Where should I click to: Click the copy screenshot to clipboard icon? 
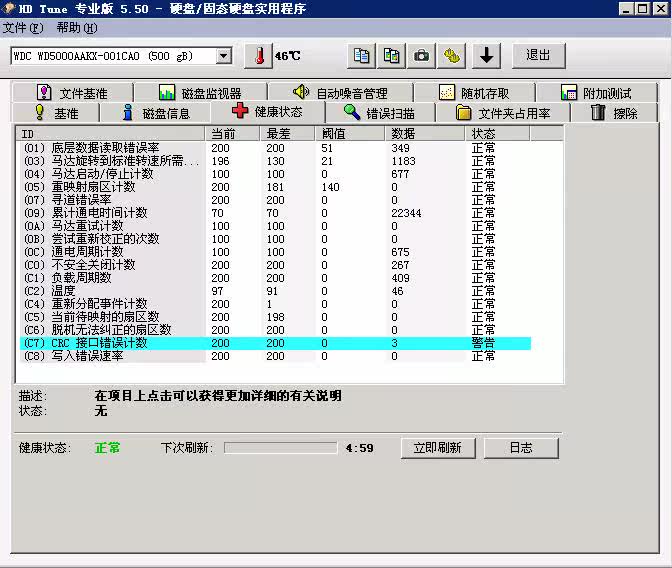pos(391,56)
